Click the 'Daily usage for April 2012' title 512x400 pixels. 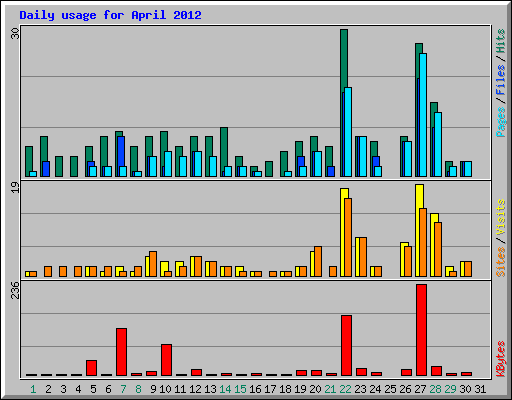110,15
